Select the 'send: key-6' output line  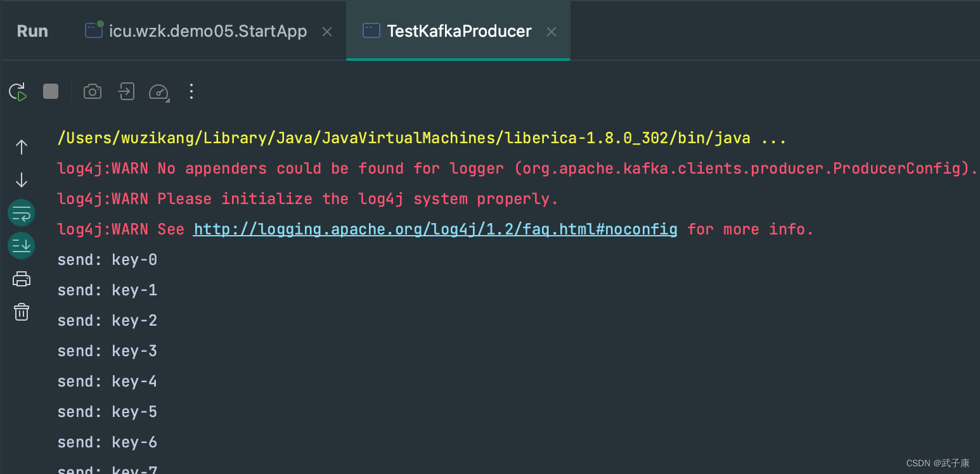coord(107,442)
